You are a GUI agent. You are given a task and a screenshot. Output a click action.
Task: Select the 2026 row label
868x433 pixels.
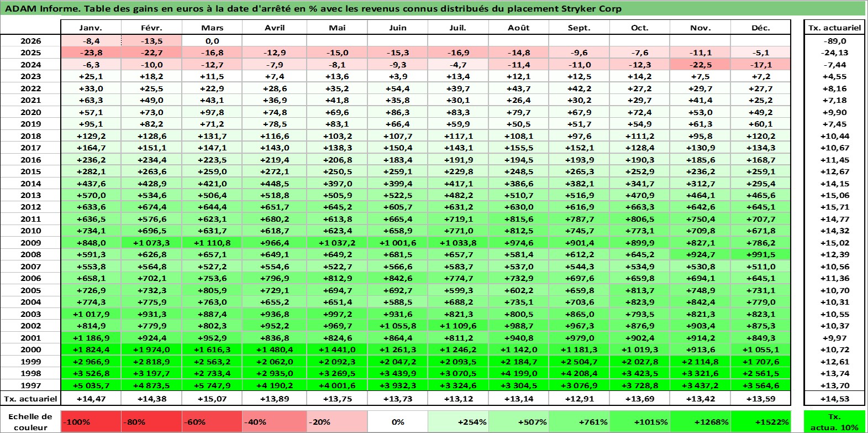click(30, 41)
